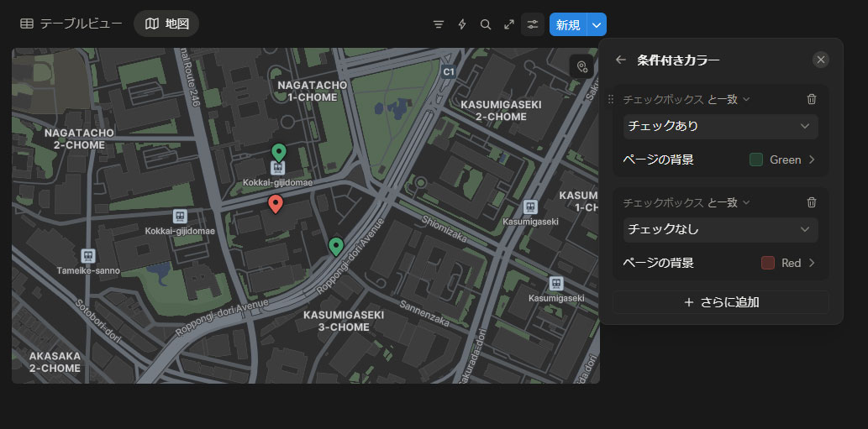Expand the arrow next to 新規 button
This screenshot has height=429, width=868.
pyautogui.click(x=597, y=24)
